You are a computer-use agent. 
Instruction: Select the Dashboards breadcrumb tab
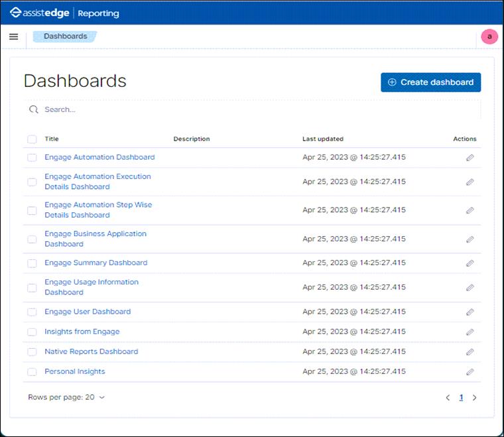click(x=65, y=36)
